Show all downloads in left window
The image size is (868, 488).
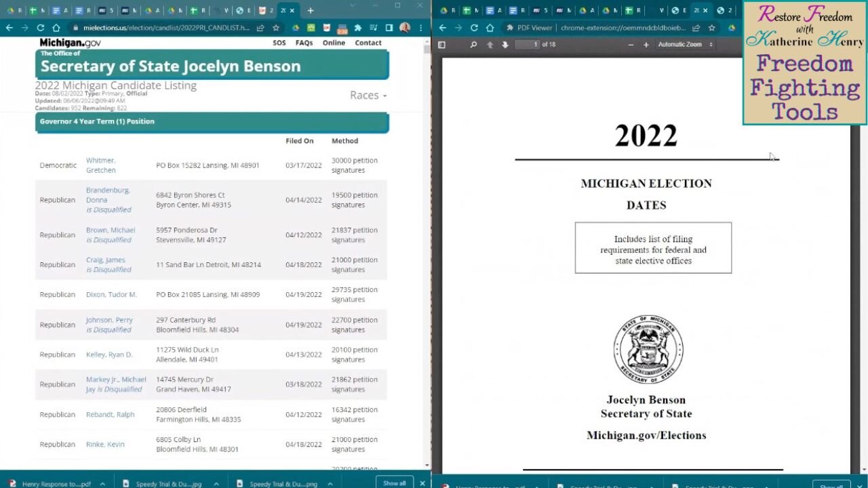coord(395,483)
